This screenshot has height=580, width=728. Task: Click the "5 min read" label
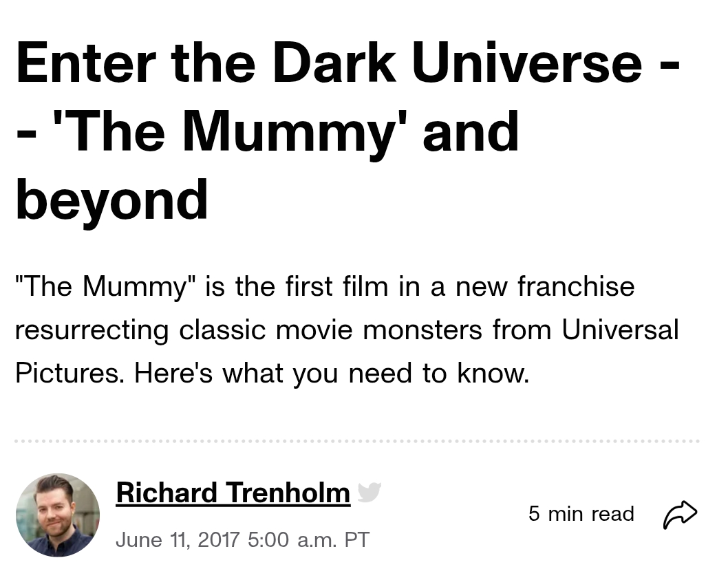[581, 514]
